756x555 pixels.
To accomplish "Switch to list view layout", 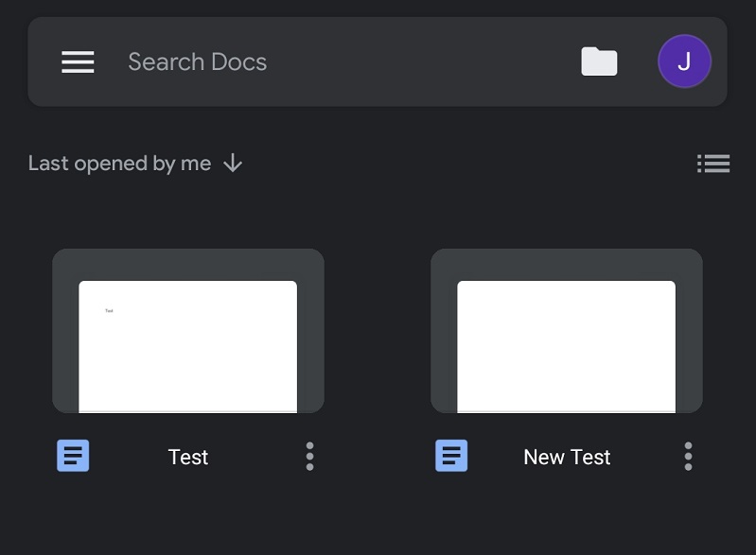I will click(x=713, y=164).
